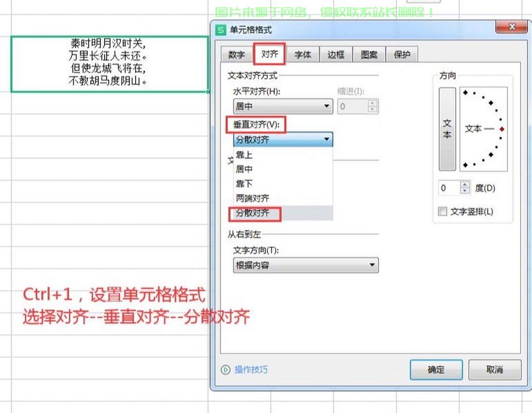Image resolution: width=532 pixels, height=413 pixels.
Task: Choose 居中 in vertical alignment list
Action: click(x=283, y=169)
